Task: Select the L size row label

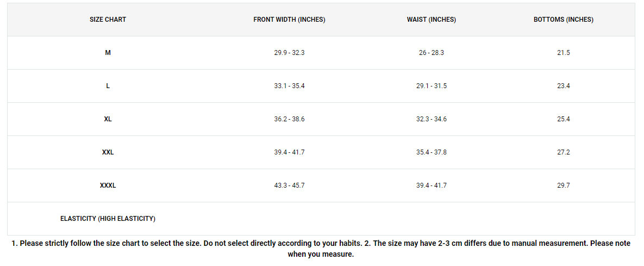Action: tap(108, 86)
